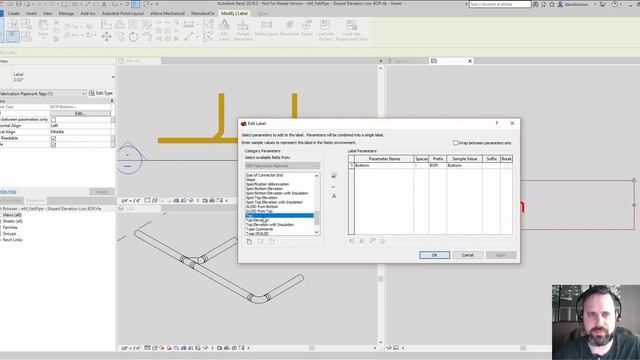
Task: Toggle Wrap between parameters only in dialog
Action: [456, 143]
